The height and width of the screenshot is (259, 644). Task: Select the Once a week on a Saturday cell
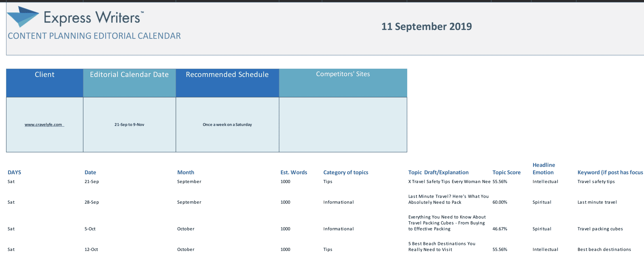[x=227, y=125]
